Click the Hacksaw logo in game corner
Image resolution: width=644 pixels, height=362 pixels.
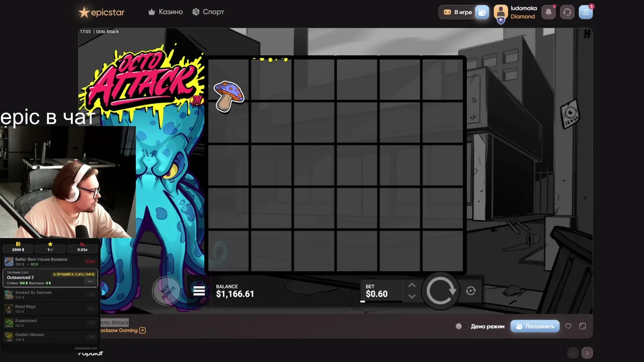[x=587, y=34]
